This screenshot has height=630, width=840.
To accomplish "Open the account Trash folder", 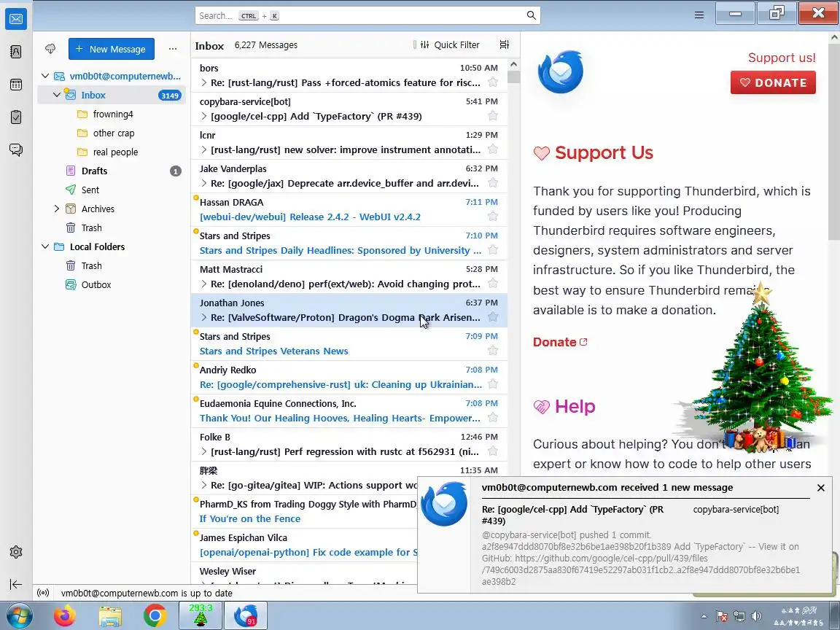I will point(112,227).
